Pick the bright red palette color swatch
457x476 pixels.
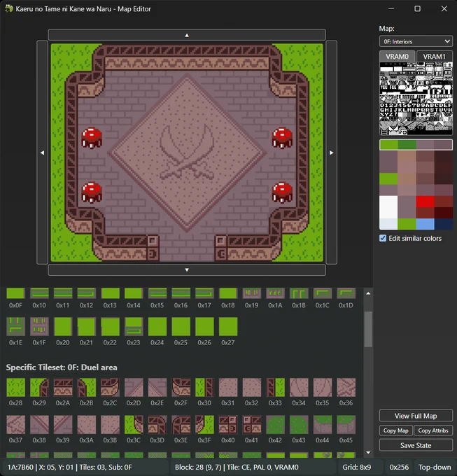[x=425, y=202]
